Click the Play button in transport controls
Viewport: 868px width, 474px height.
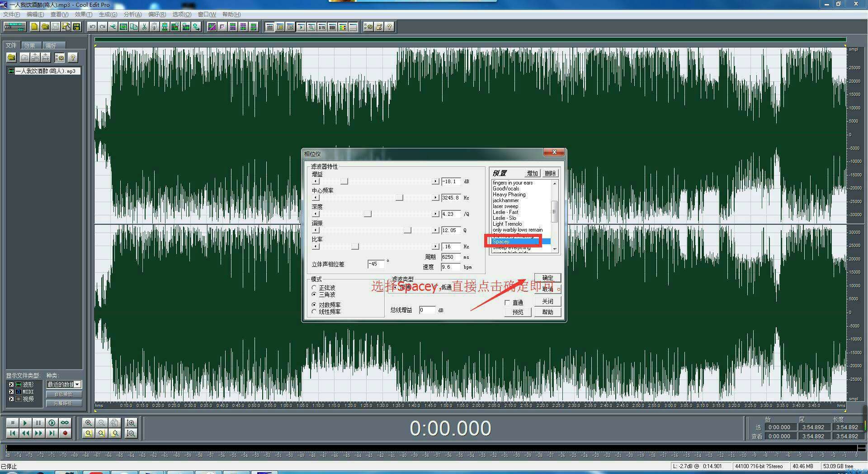[x=25, y=423]
